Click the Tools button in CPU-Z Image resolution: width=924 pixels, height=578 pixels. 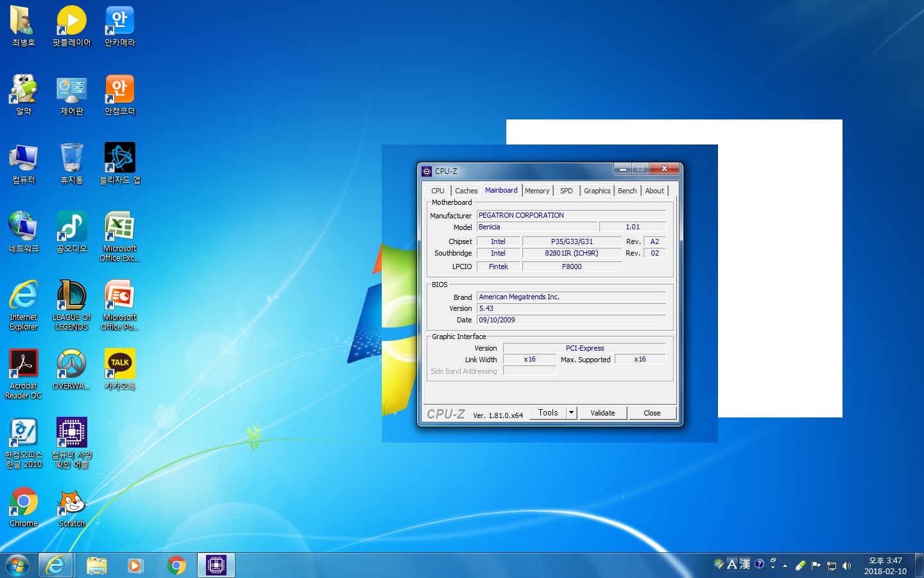(x=548, y=412)
